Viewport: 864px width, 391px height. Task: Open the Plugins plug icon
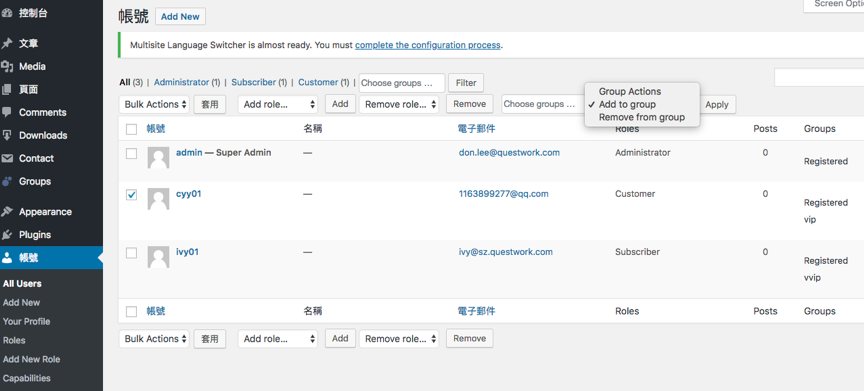[x=7, y=235]
